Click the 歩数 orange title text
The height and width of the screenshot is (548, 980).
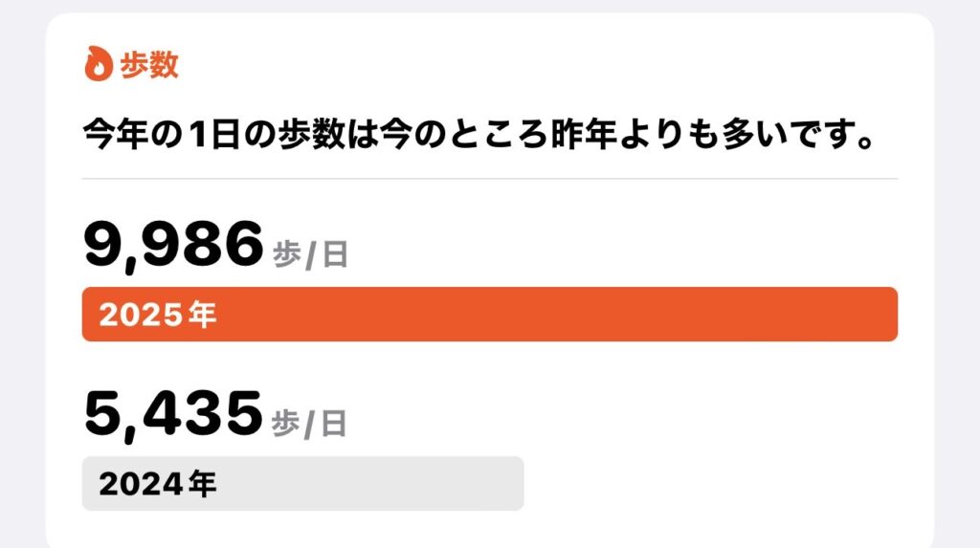point(149,64)
